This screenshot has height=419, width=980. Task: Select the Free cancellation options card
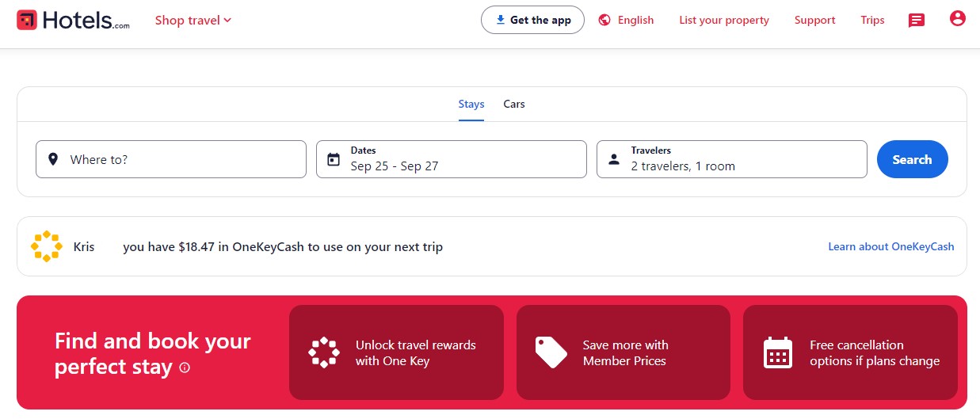850,352
